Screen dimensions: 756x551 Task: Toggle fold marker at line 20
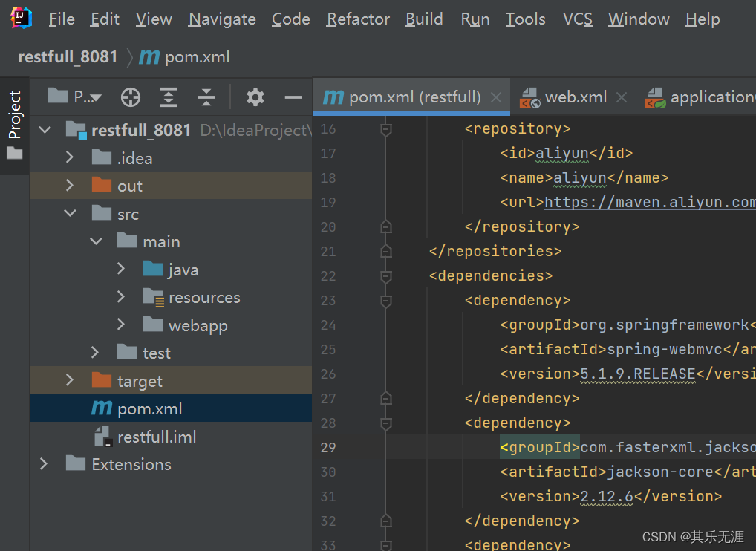pos(385,226)
